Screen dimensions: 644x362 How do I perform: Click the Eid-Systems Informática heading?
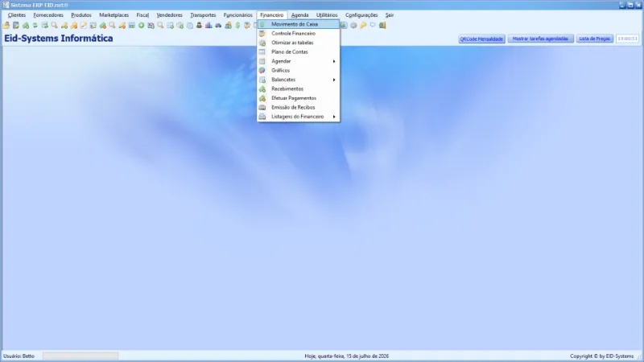tap(58, 38)
